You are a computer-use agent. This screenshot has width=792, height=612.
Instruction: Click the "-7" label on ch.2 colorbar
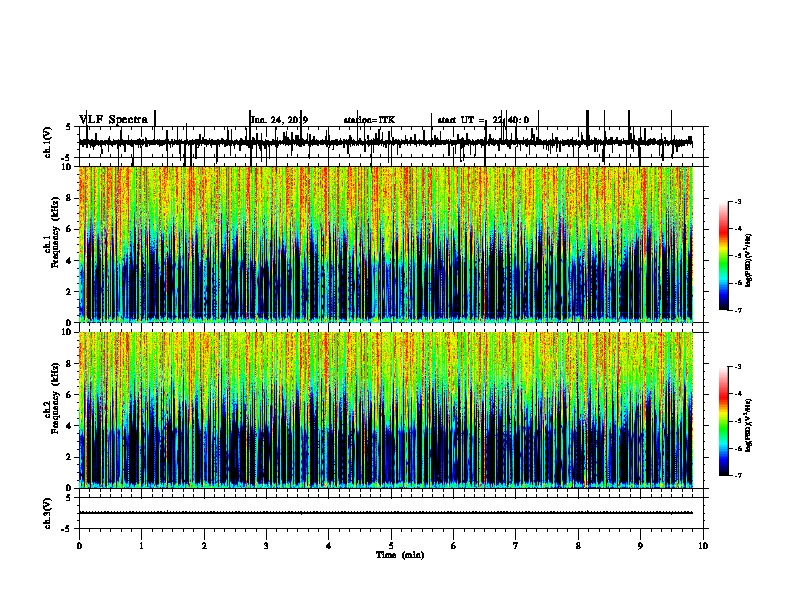[737, 475]
